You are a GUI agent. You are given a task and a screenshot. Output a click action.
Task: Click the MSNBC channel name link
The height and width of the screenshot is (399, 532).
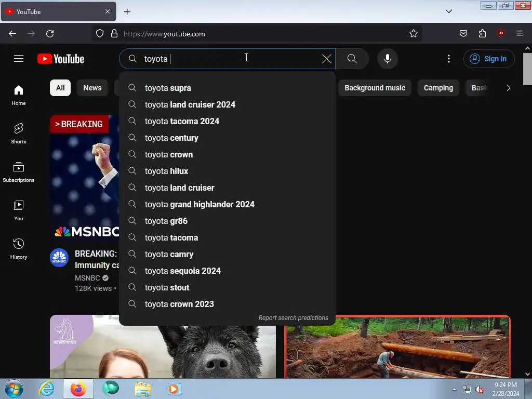(x=87, y=278)
